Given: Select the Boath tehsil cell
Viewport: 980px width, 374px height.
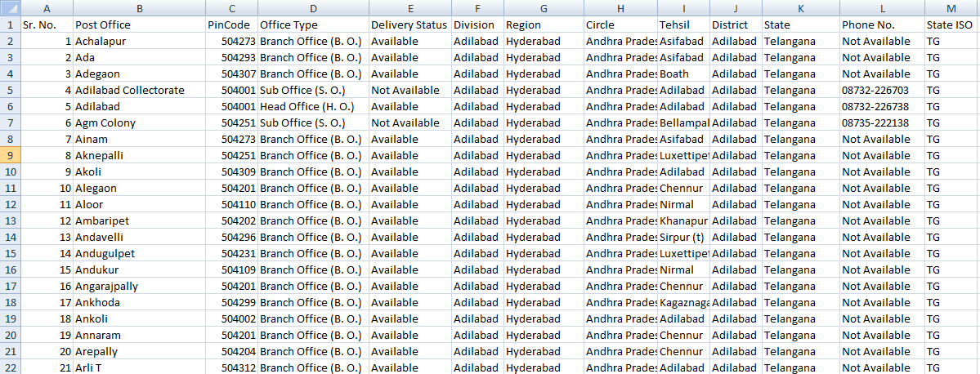Looking at the screenshot, I should click(x=683, y=73).
